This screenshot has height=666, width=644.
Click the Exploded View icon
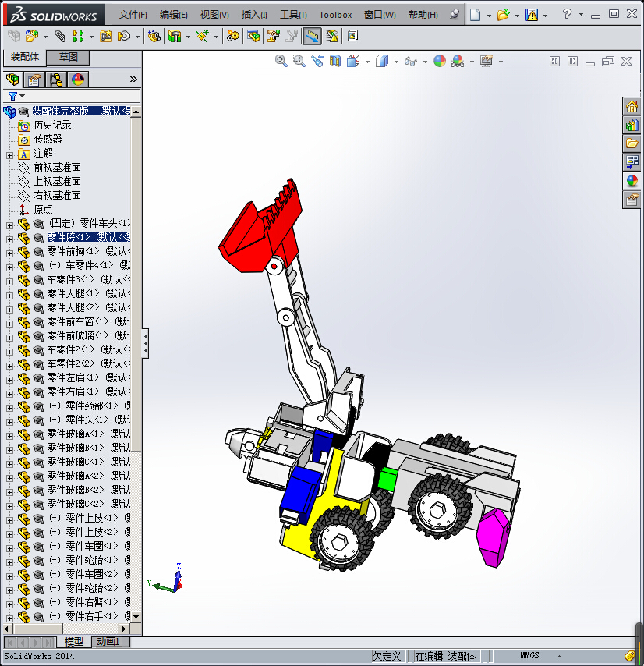pyautogui.click(x=273, y=36)
